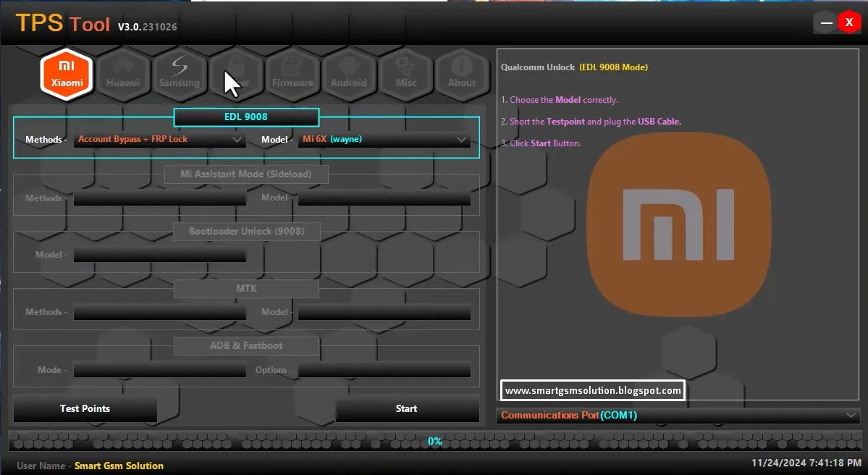Close TPS Tool with red X

[849, 22]
